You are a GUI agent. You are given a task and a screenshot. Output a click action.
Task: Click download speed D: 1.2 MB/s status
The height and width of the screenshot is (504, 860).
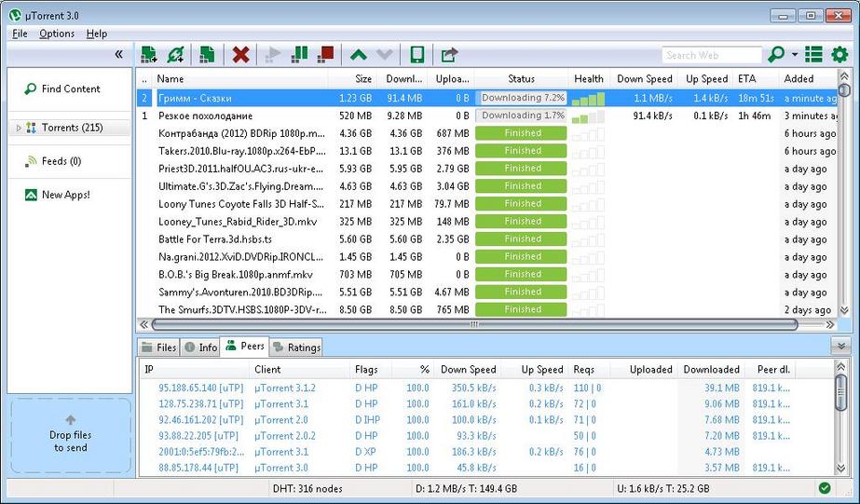[x=466, y=488]
